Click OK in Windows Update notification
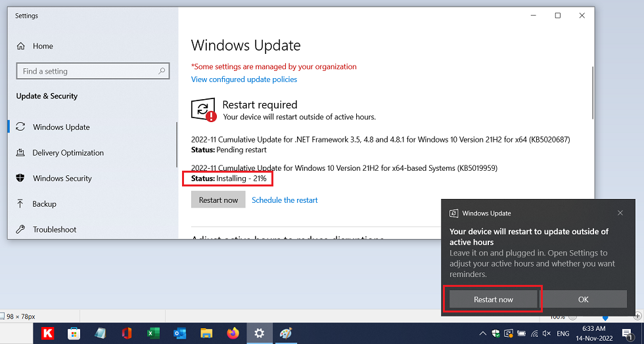 click(583, 299)
